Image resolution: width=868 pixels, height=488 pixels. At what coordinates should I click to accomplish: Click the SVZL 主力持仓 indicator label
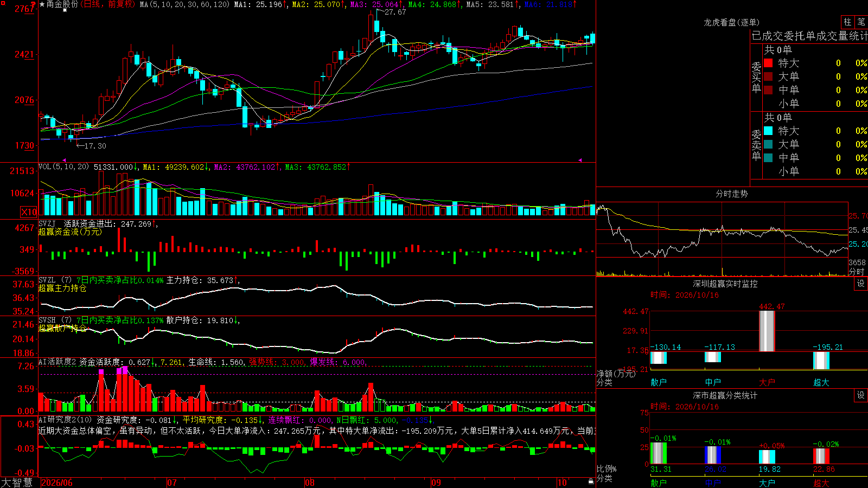click(55, 280)
